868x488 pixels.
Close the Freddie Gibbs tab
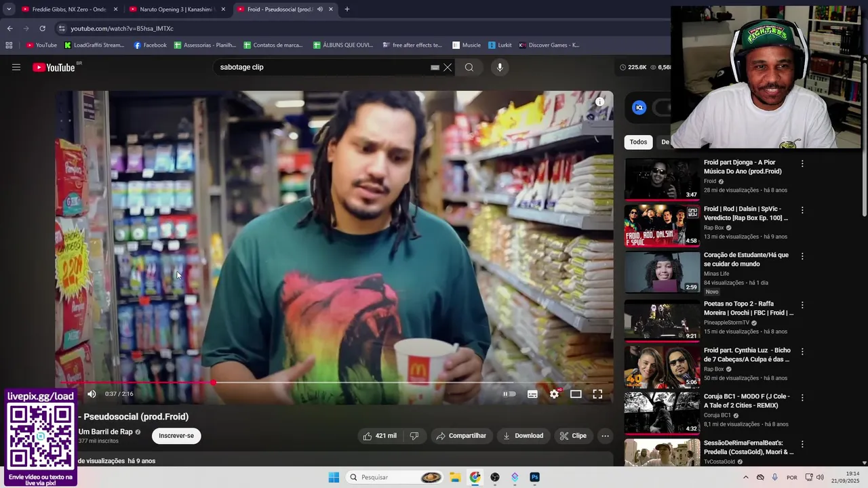click(115, 9)
